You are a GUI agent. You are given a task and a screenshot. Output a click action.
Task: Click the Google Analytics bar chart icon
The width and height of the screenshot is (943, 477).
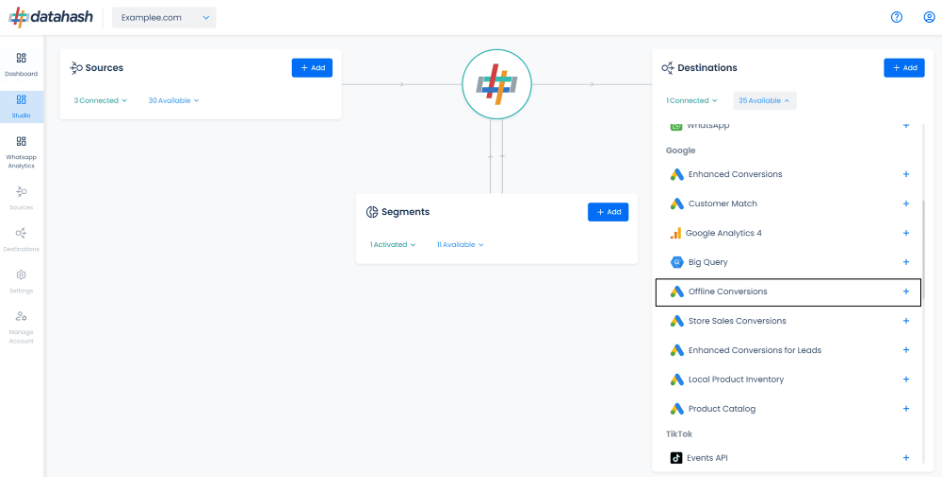tap(675, 233)
